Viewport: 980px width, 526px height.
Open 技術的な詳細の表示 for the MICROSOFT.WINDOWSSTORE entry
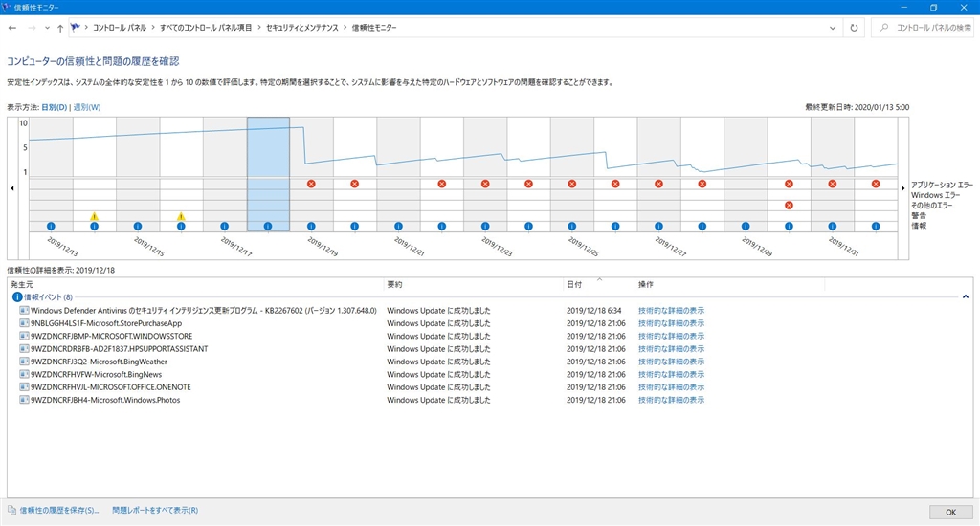(x=671, y=336)
